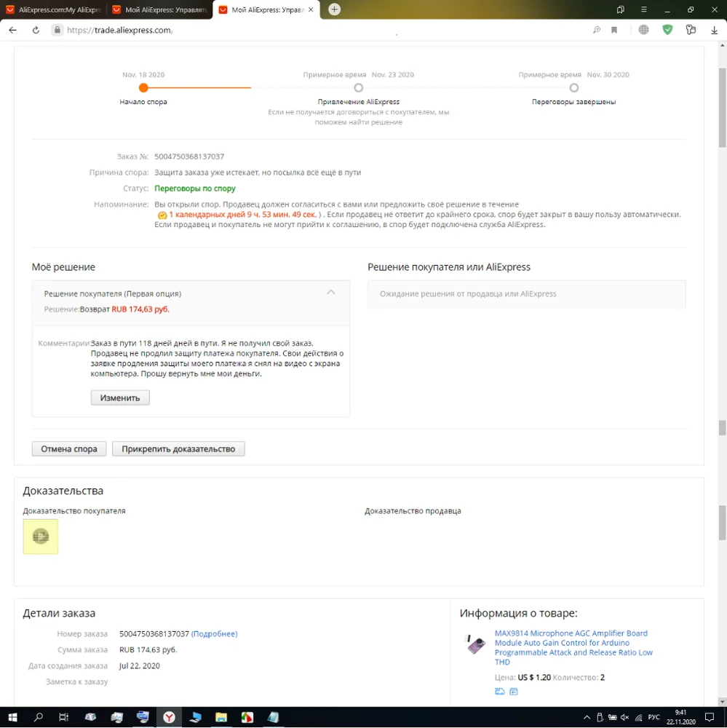Click the order number 5004750368137037 at top
The width and height of the screenshot is (727, 728).
pos(189,157)
